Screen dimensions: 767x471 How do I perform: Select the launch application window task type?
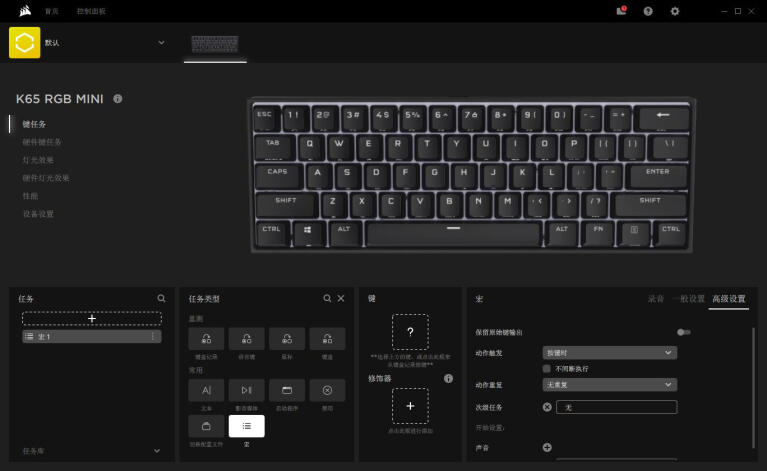click(x=287, y=390)
